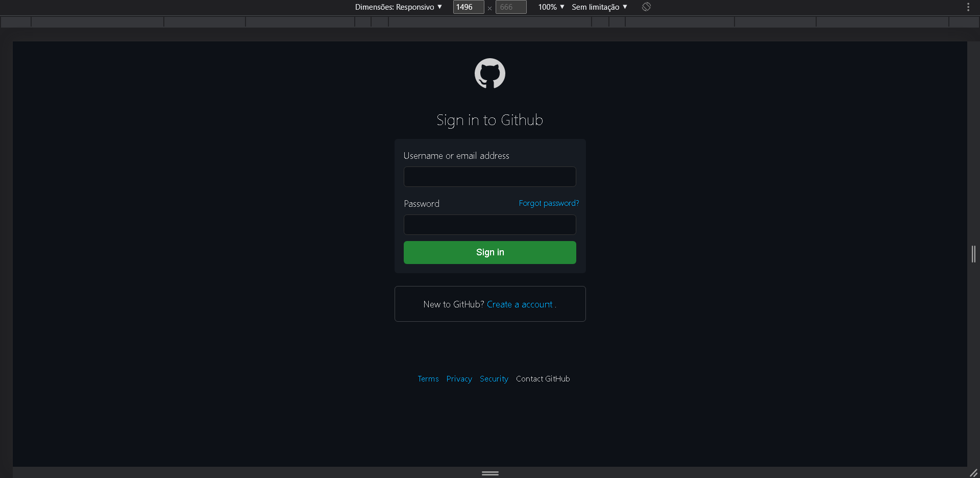Screen dimensions: 980x478
Task: Click inside the Password input box
Action: (x=489, y=225)
